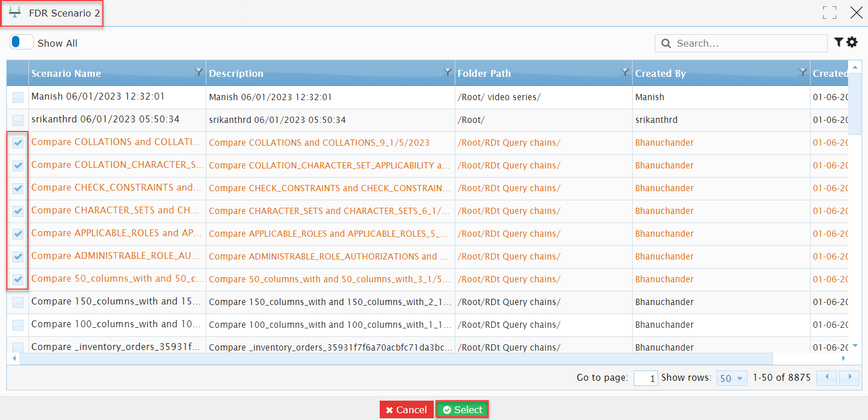The height and width of the screenshot is (420, 868).
Task: Open filter on Folder Path column
Action: click(625, 72)
